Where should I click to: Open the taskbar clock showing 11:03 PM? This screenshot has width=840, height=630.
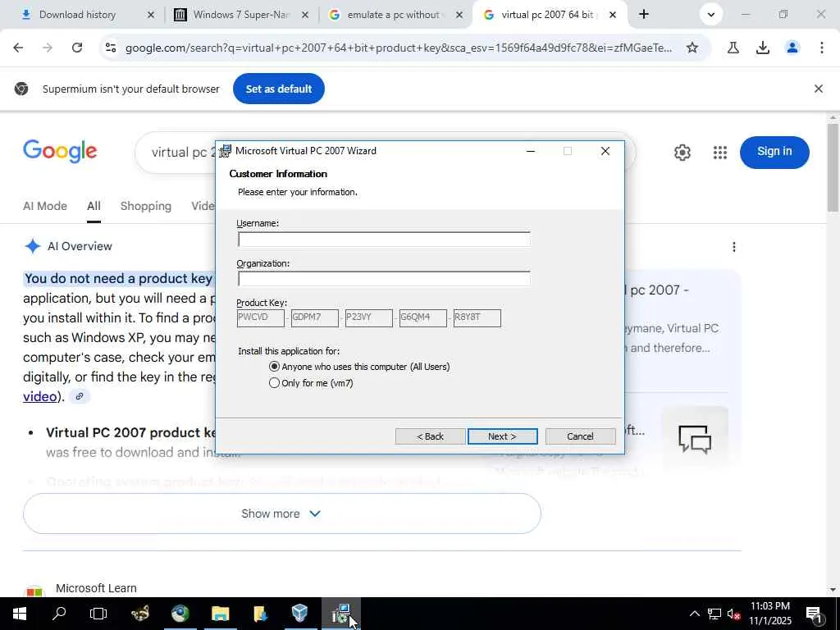coord(769,614)
